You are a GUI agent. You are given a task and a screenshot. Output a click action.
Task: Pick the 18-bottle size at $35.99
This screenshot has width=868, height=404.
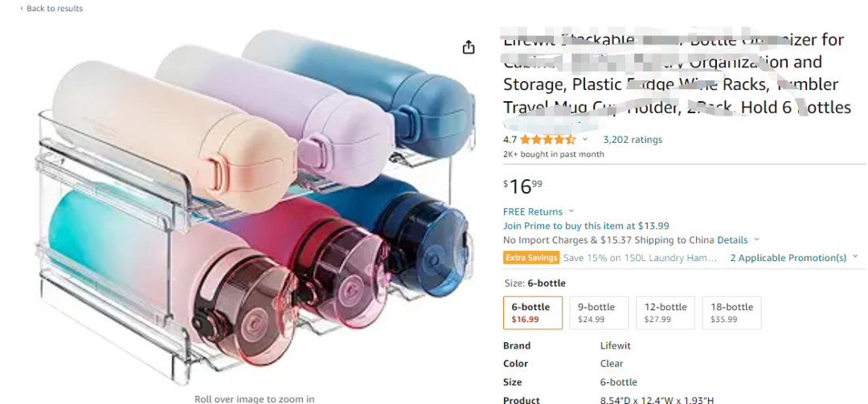731,312
